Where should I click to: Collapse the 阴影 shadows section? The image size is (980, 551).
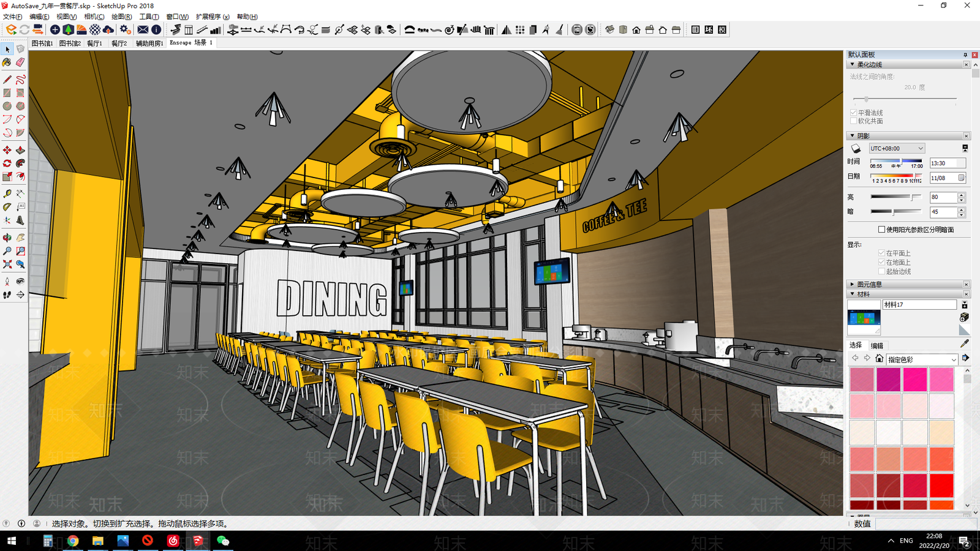(x=852, y=136)
